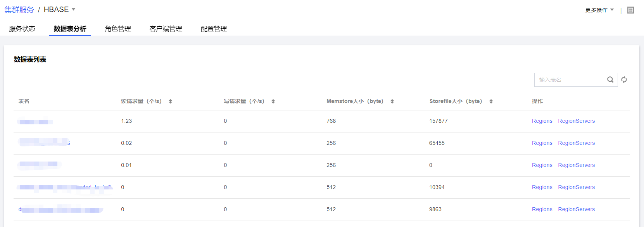Select the 数据表分析 tab
Image resolution: width=644 pixels, height=227 pixels.
point(70,29)
